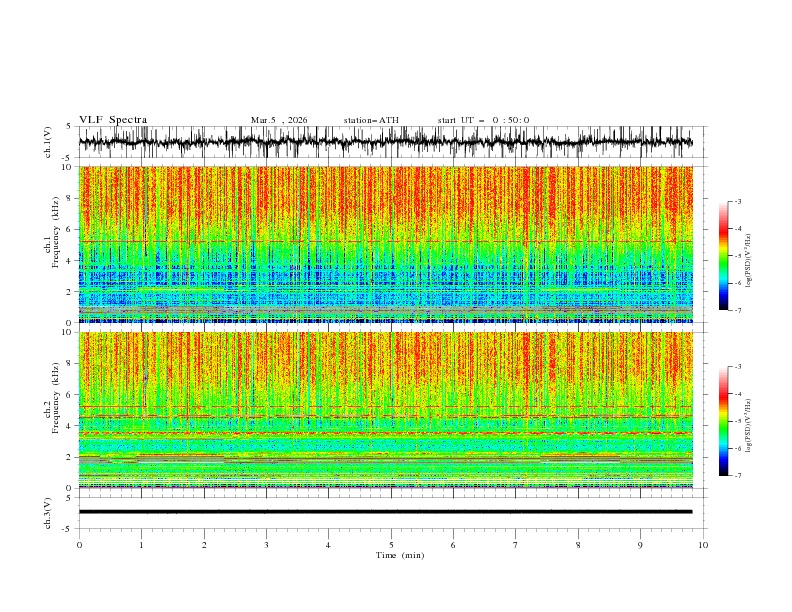The width and height of the screenshot is (792, 612).
Task: Click the ch.2 PSD color scale bar
Action: (723, 421)
